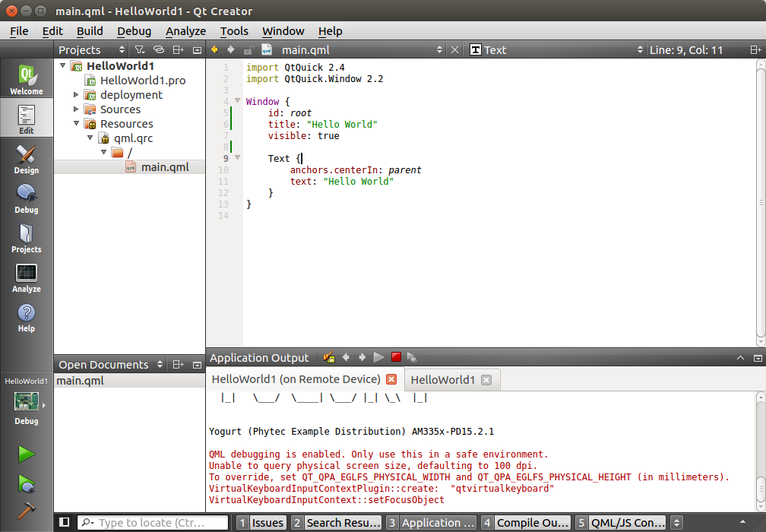Maximize the Application Output pane
This screenshot has height=532, width=766.
741,358
